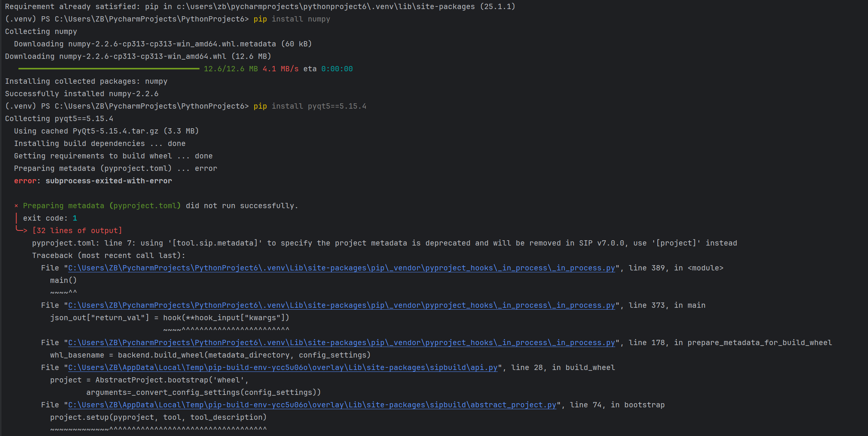
Task: Click the 'Successfully installed numpy-2.2.6' line
Action: 81,94
